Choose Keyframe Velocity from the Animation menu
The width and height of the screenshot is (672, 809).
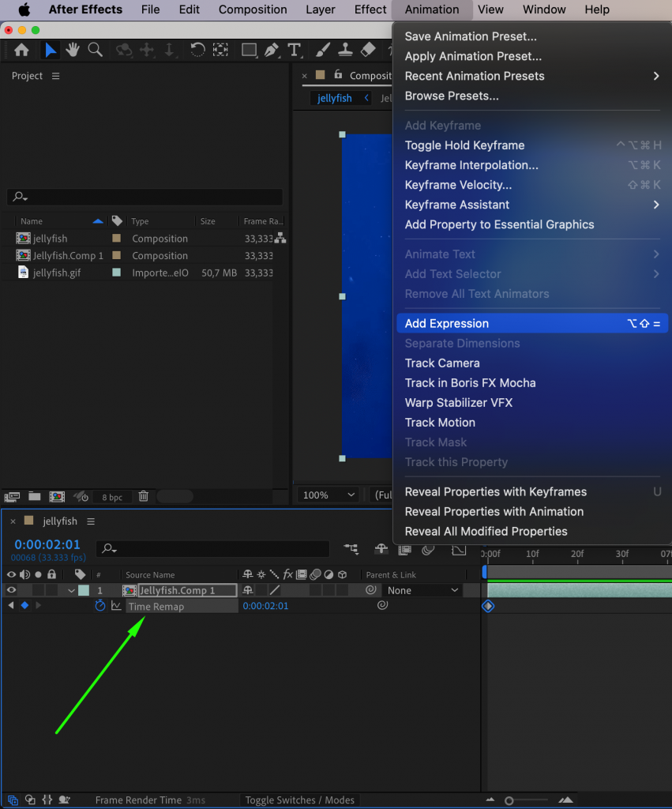tap(459, 184)
